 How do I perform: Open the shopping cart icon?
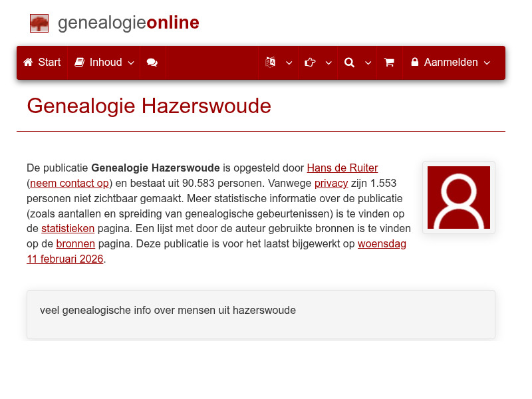[389, 63]
